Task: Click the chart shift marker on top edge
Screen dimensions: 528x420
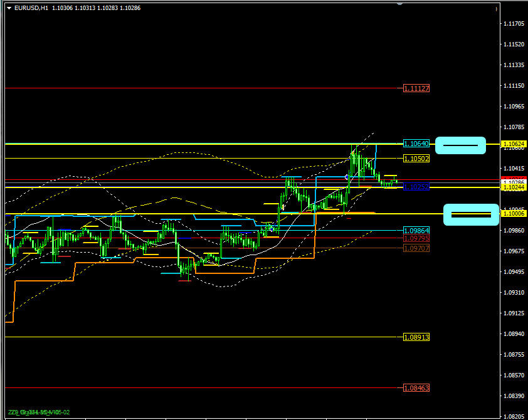Action: tap(401, 3)
